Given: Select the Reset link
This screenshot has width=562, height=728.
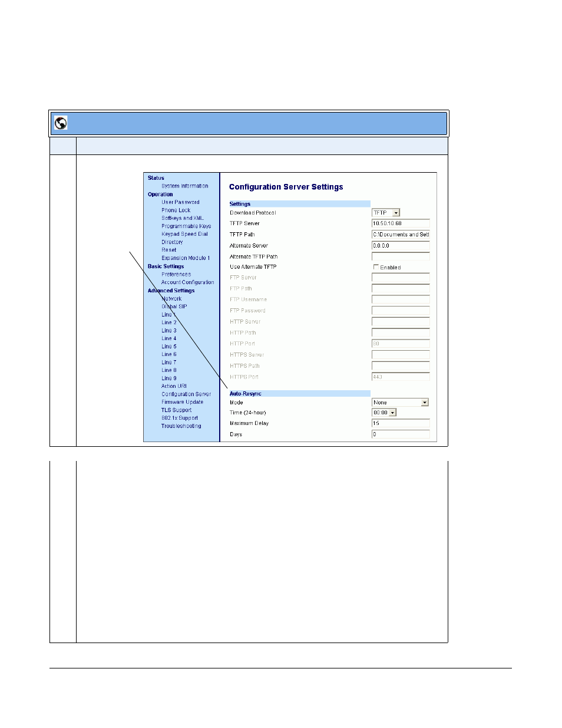Looking at the screenshot, I should 169,250.
